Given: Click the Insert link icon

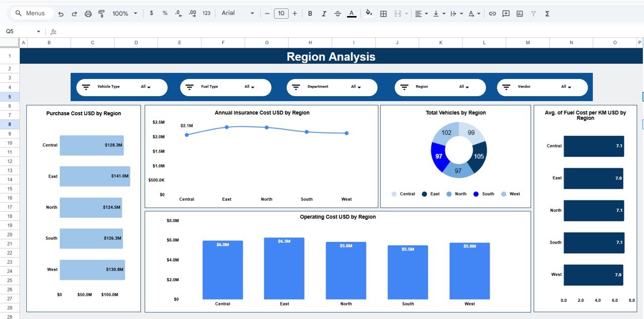Looking at the screenshot, I should 492,14.
